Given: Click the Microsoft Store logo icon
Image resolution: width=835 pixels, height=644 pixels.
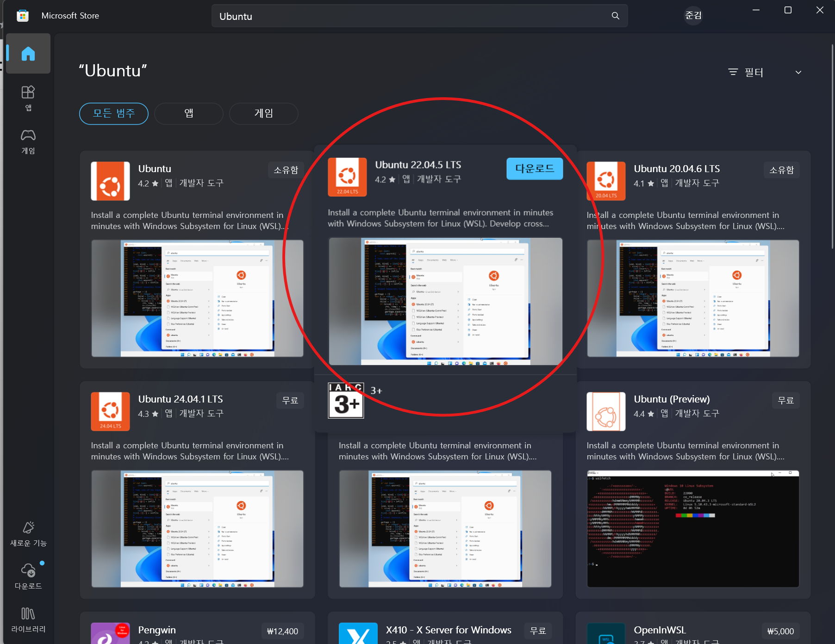Looking at the screenshot, I should click(22, 16).
